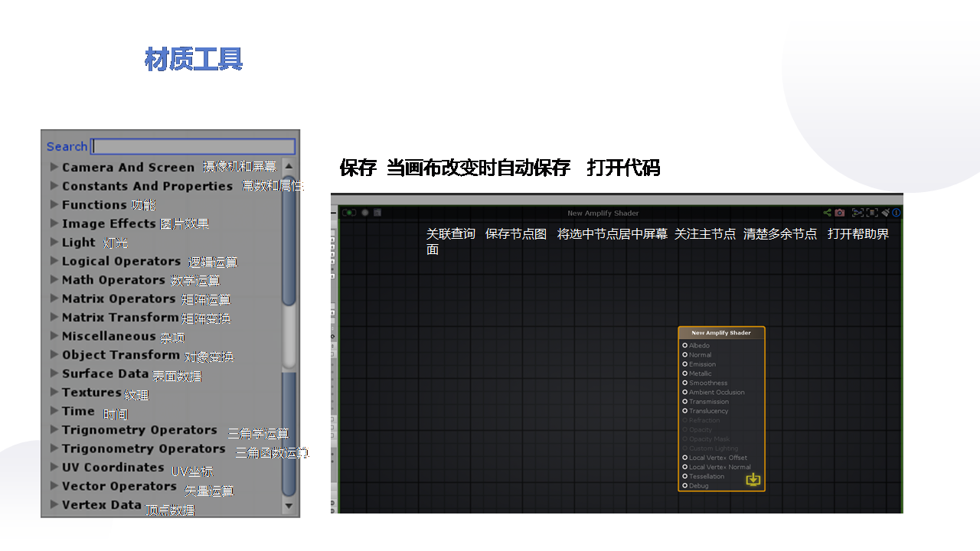The height and width of the screenshot is (551, 980).
Task: Expand the Camera And Screen category
Action: click(x=54, y=166)
